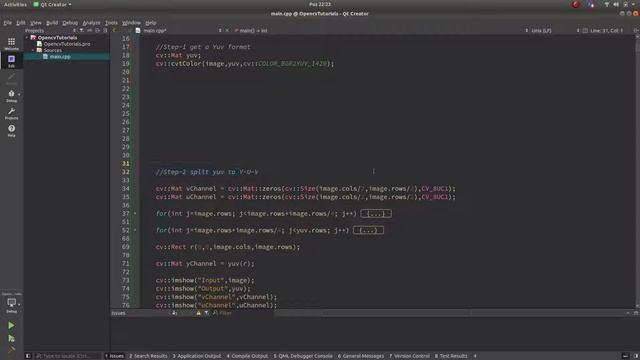This screenshot has height=360, width=640.
Task: Open 2 Search Results pane
Action: coord(148,356)
